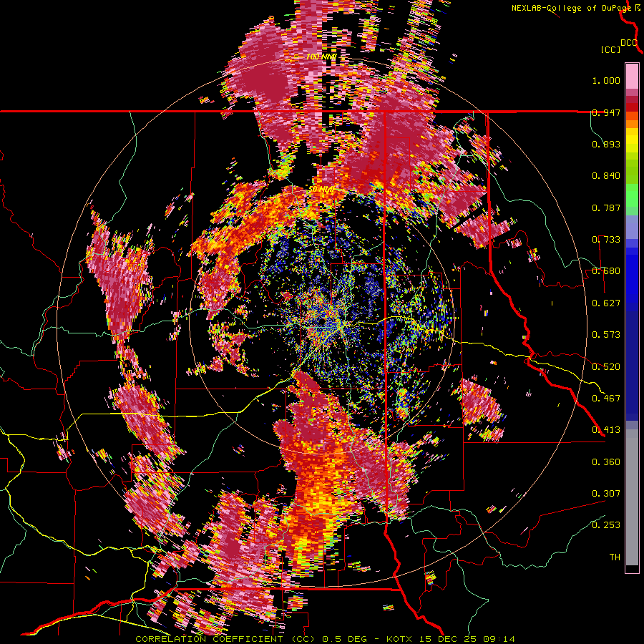Click the [CC] label above the color scale
This screenshot has height=644, width=644.
(x=610, y=49)
